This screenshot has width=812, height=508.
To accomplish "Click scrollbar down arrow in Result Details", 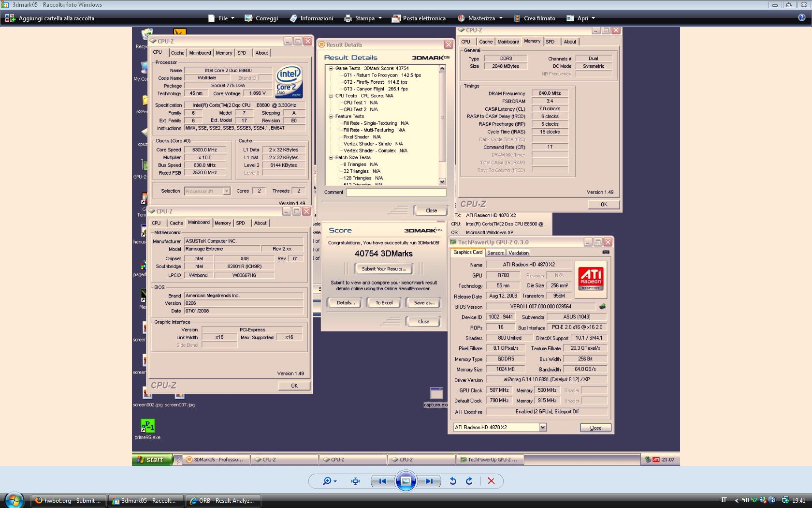I will pyautogui.click(x=442, y=181).
